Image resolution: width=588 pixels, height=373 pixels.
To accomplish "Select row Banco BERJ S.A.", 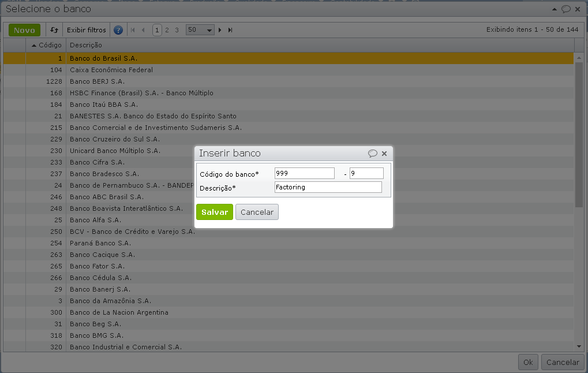I will pos(289,81).
